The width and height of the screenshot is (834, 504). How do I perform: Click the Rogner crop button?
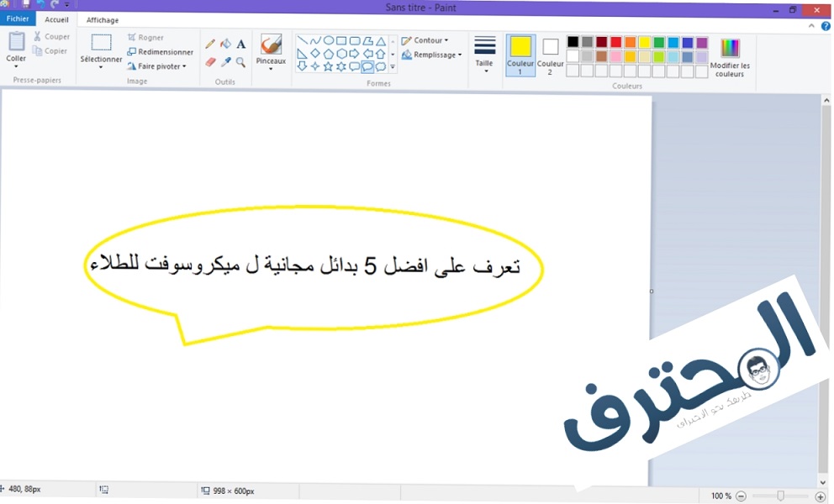click(x=145, y=38)
